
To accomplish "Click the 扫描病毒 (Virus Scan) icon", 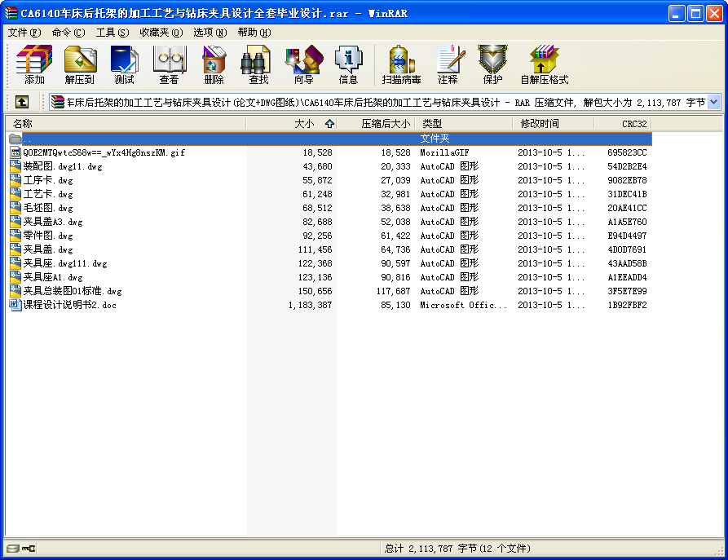I will 401,65.
